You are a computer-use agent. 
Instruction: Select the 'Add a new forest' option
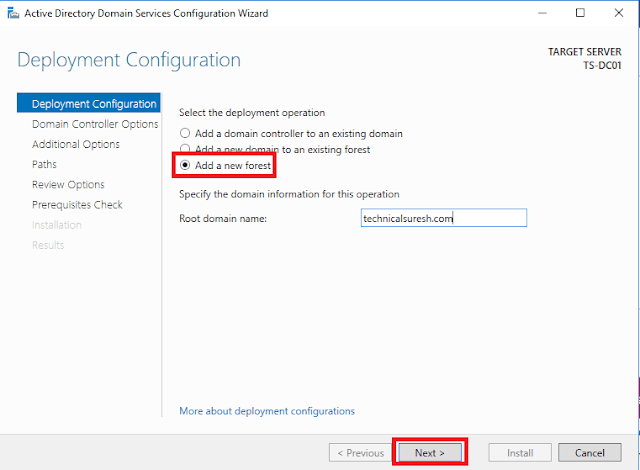pos(184,165)
